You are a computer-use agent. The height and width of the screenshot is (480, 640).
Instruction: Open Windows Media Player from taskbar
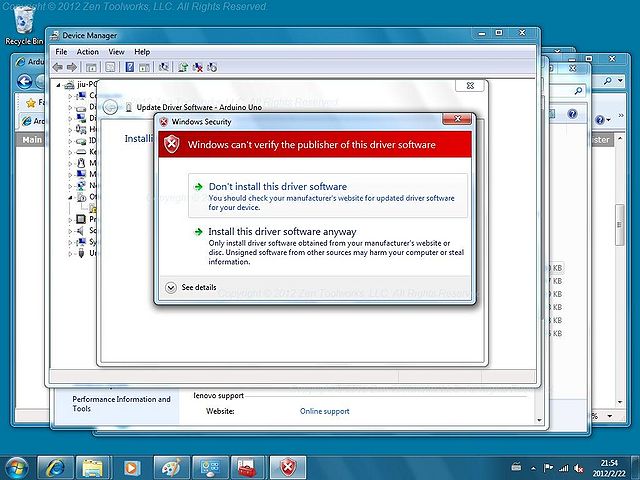click(131, 468)
